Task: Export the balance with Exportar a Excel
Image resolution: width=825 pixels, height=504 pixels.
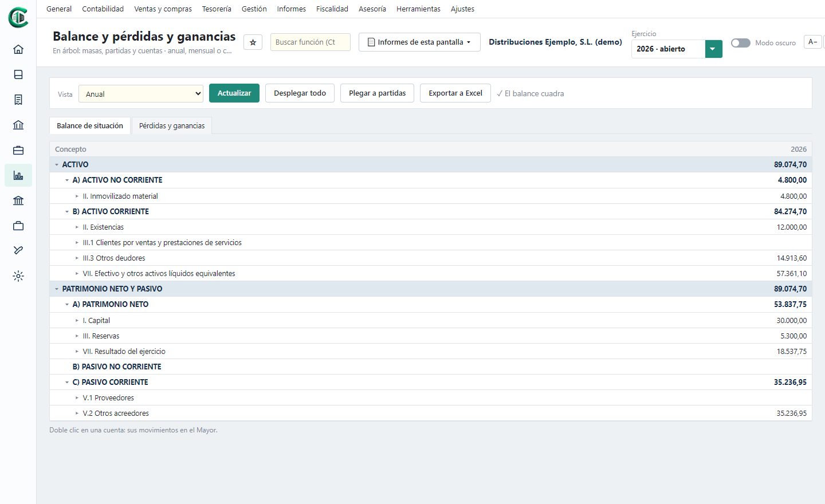Action: pyautogui.click(x=455, y=93)
